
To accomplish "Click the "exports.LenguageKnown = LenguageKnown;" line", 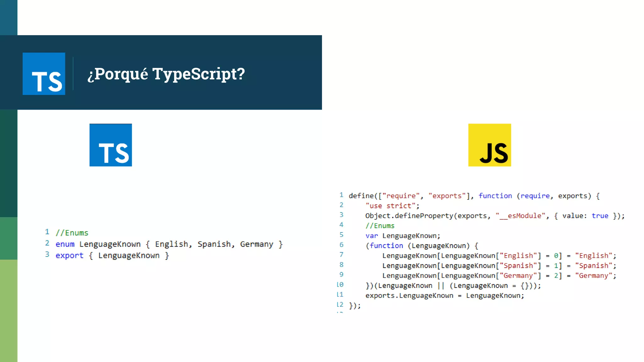I will (445, 296).
